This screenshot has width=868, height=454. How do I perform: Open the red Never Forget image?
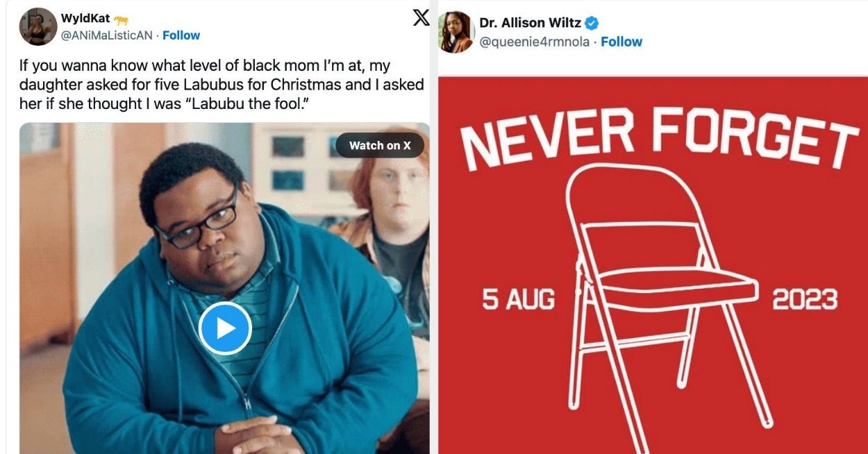[x=653, y=264]
